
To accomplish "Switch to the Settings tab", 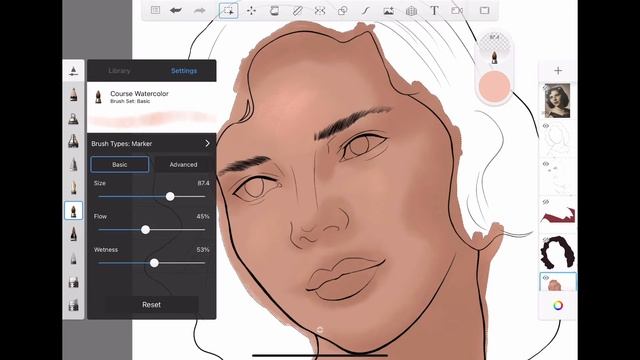I will 184,71.
